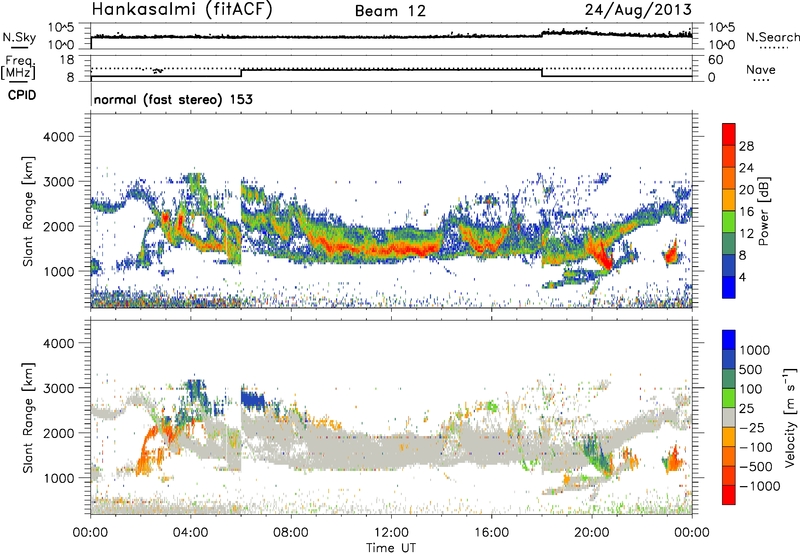Click the power colorbar value '16'

[746, 212]
